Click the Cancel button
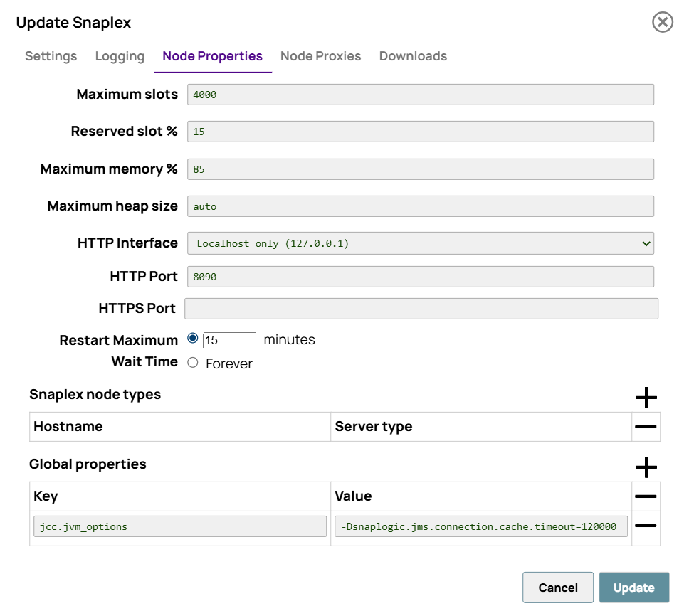The height and width of the screenshot is (616, 689). point(557,588)
